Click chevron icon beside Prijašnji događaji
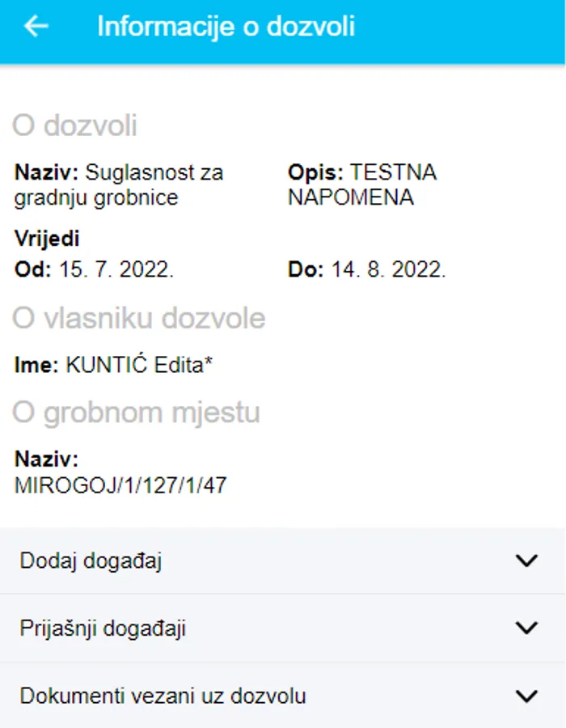Image resolution: width=566 pixels, height=728 pixels. coord(526,629)
